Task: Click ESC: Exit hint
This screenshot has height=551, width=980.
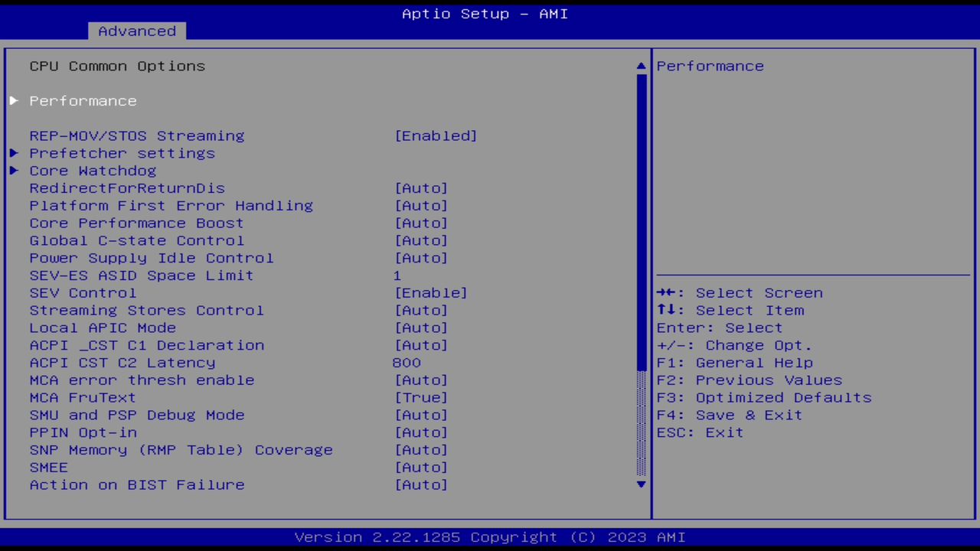Action: coord(700,433)
